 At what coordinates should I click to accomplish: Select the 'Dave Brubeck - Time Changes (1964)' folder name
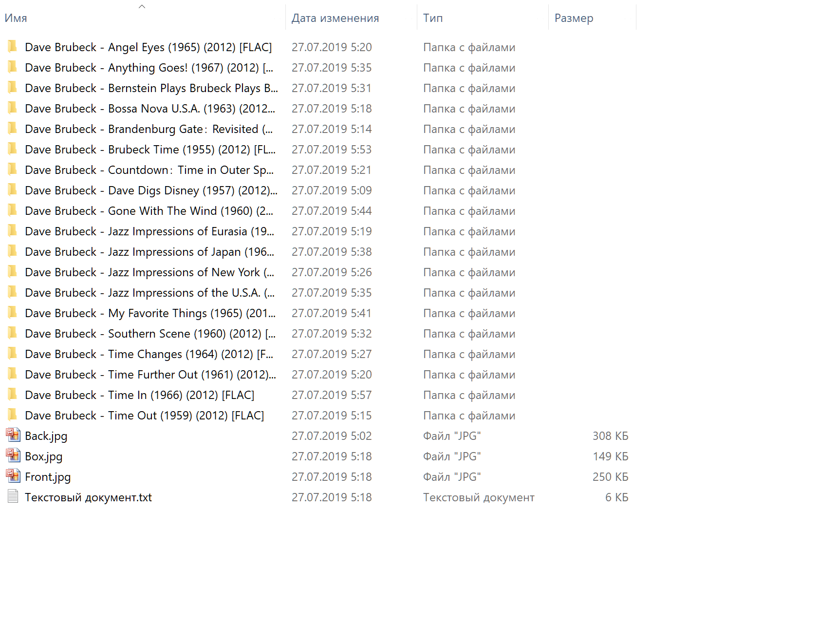(149, 354)
